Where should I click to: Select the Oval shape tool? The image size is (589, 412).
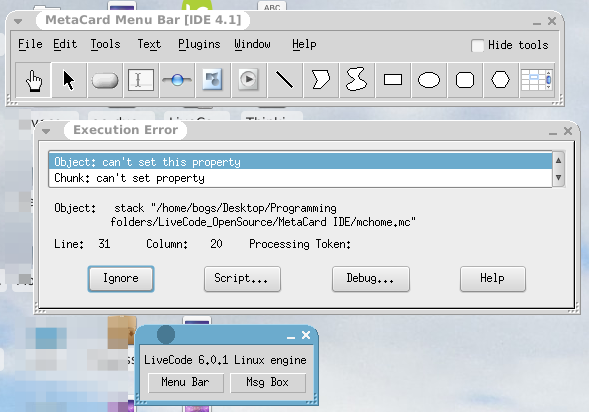pyautogui.click(x=429, y=80)
